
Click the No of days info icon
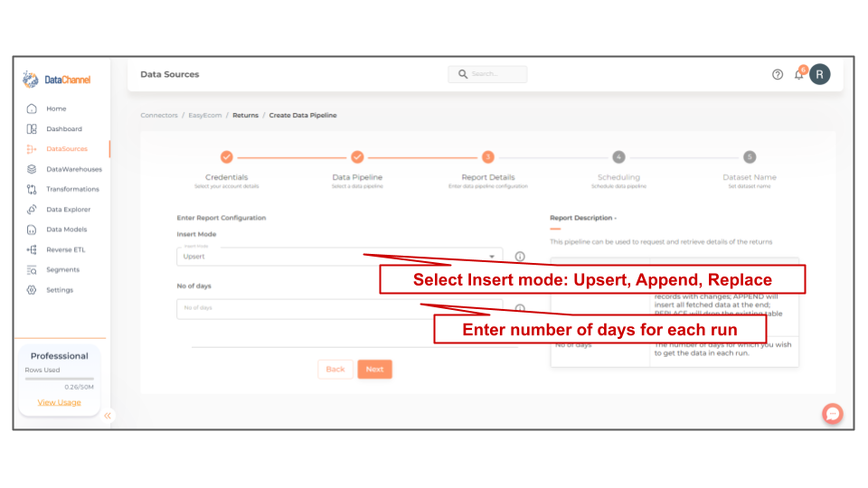[520, 308]
